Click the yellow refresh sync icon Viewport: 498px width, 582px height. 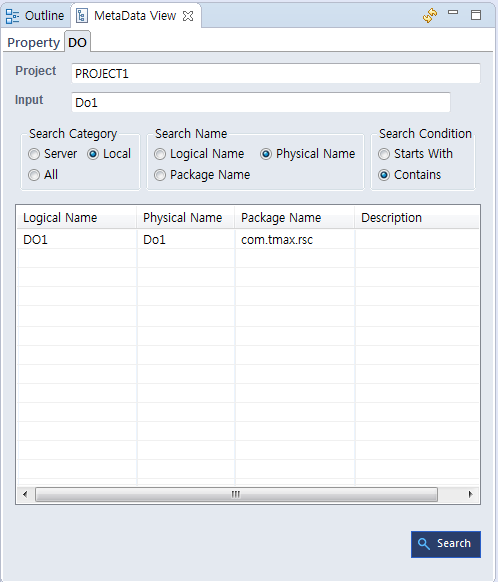(430, 16)
